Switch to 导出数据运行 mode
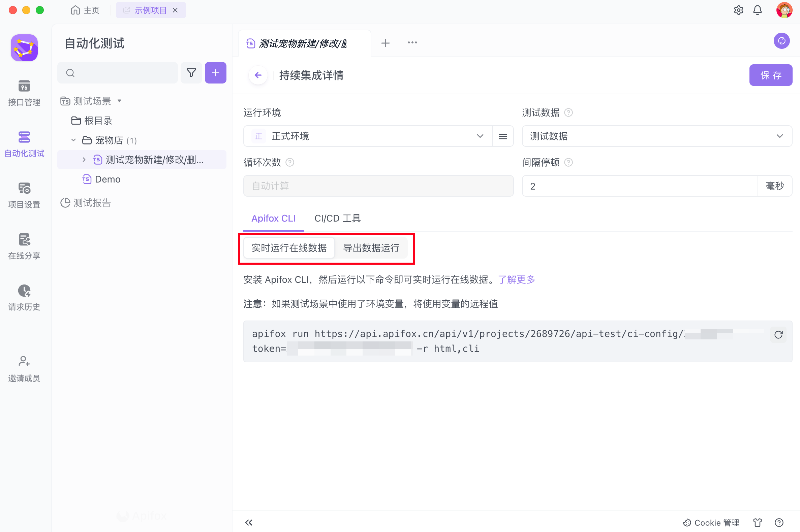800x532 pixels. tap(371, 248)
